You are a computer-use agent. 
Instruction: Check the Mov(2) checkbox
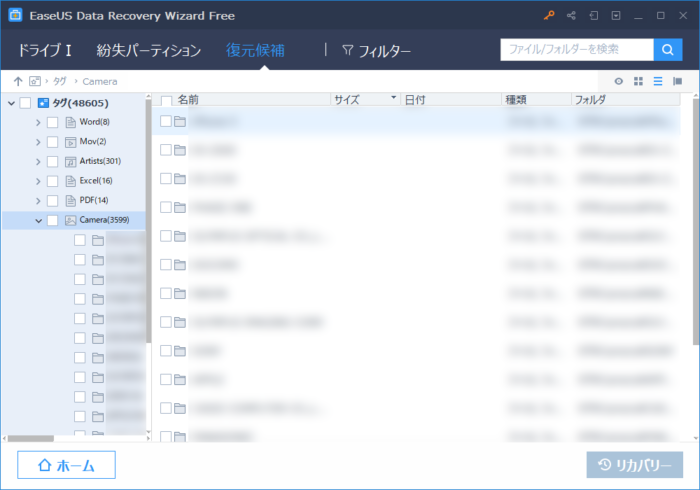[x=53, y=142]
